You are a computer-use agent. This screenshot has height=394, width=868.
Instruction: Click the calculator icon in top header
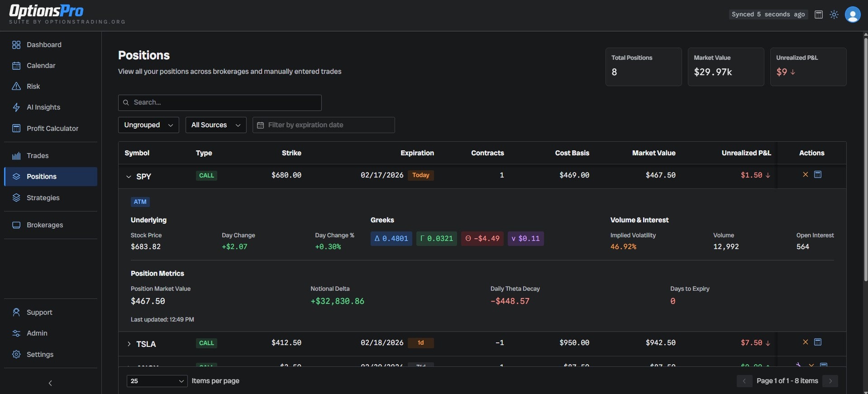(818, 14)
